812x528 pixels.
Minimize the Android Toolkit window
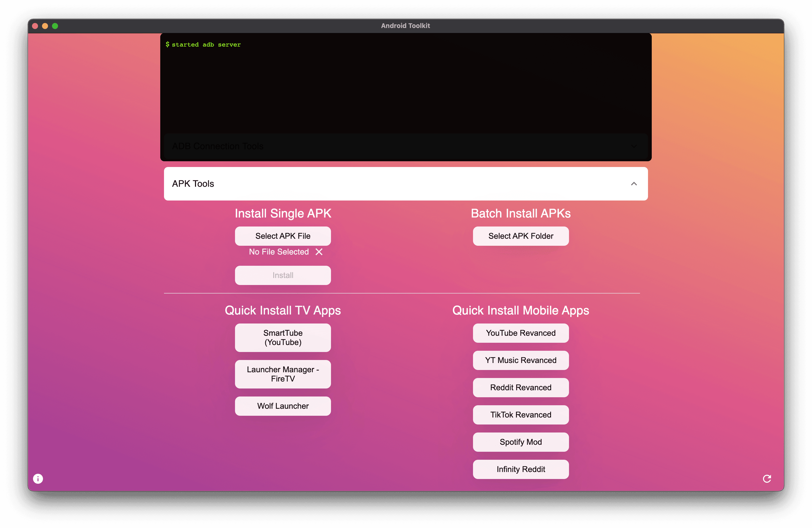(x=45, y=26)
